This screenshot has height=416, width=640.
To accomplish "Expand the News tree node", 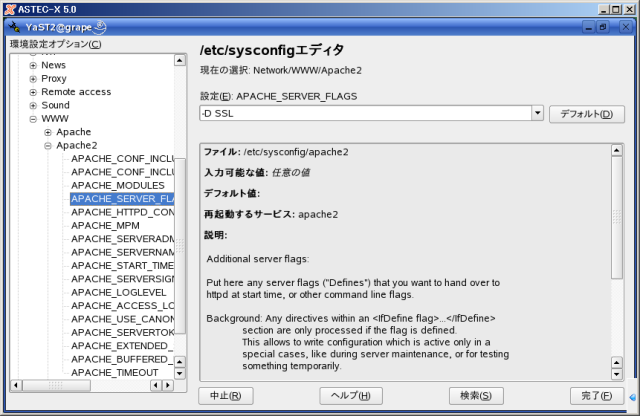I will pos(33,65).
